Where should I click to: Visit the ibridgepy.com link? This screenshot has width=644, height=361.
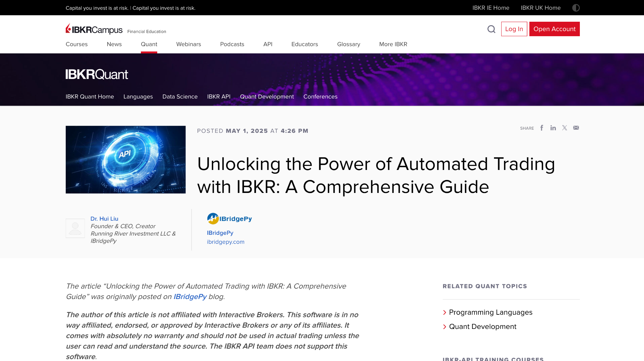(225, 242)
